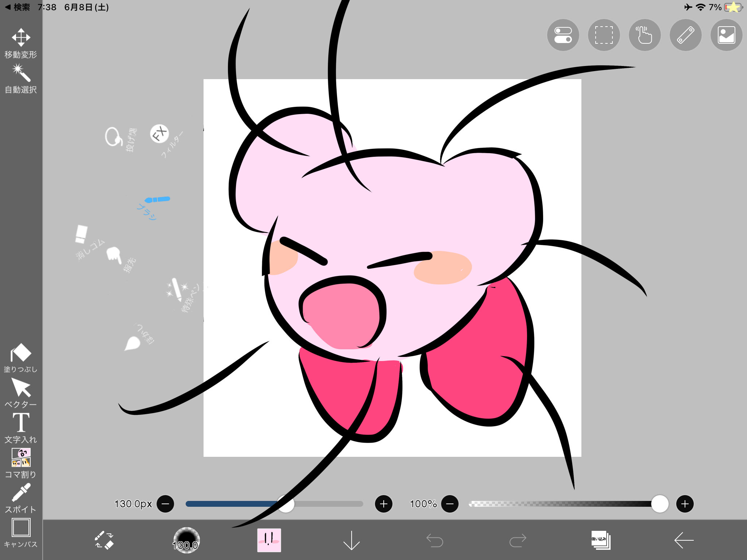Decrease opacity with minus button
Viewport: 747px width, 560px height.
pos(450,504)
